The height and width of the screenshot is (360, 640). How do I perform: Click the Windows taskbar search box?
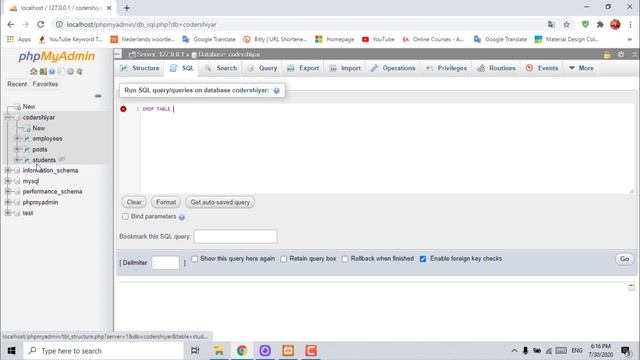104,351
